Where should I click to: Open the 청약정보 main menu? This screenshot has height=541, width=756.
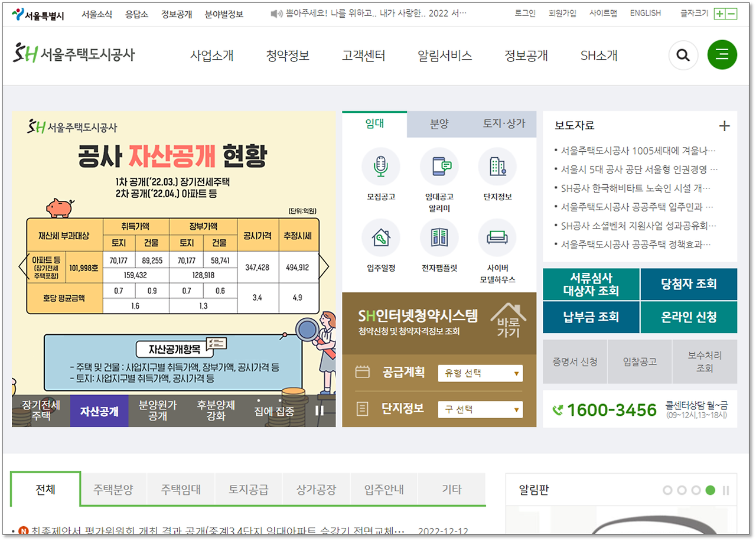pos(288,56)
